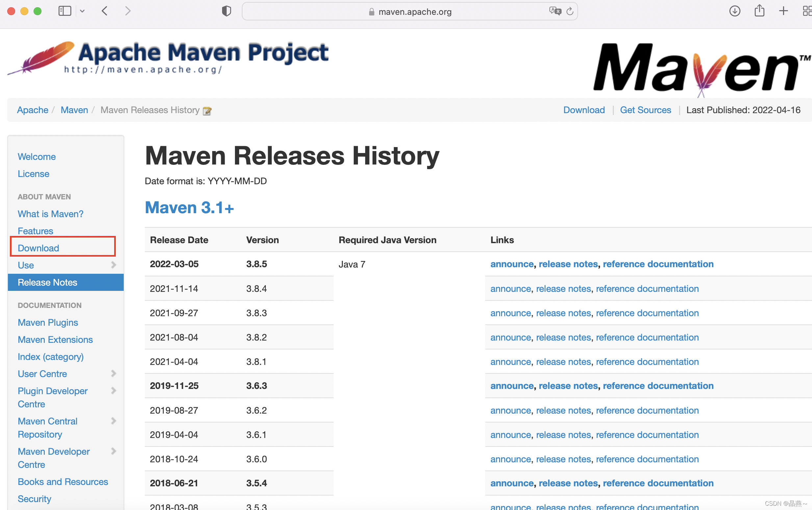Open the privacy shield report icon
This screenshot has width=812, height=510.
pos(226,11)
